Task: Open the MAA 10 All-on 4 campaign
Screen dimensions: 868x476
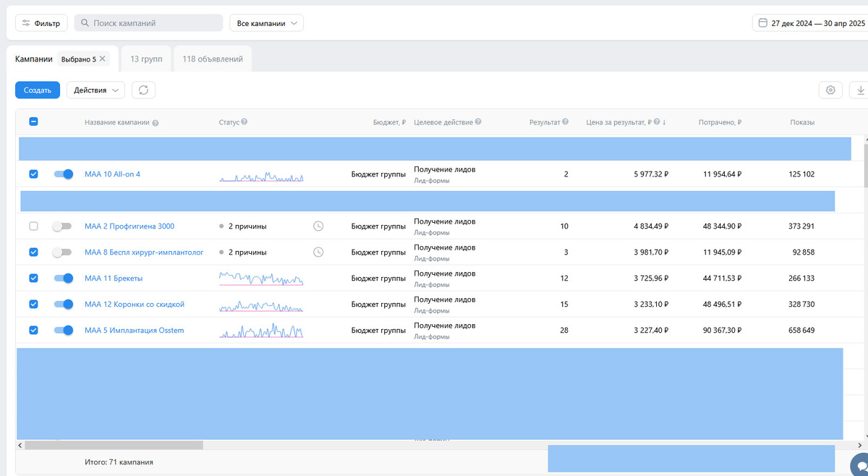Action: click(x=112, y=174)
